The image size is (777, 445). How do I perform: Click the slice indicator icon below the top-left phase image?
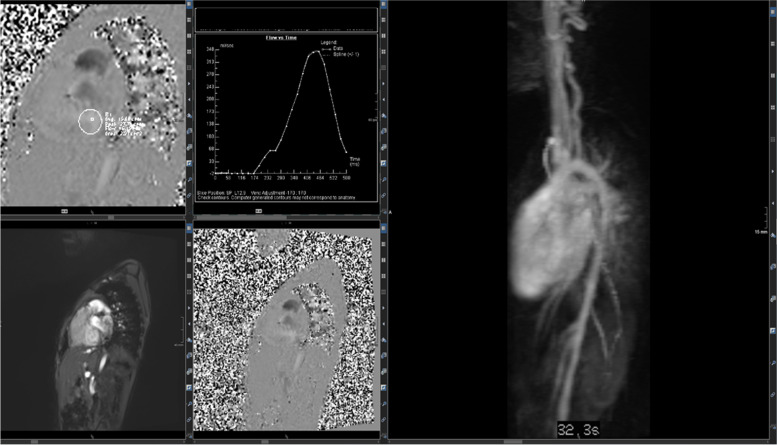[x=64, y=211]
